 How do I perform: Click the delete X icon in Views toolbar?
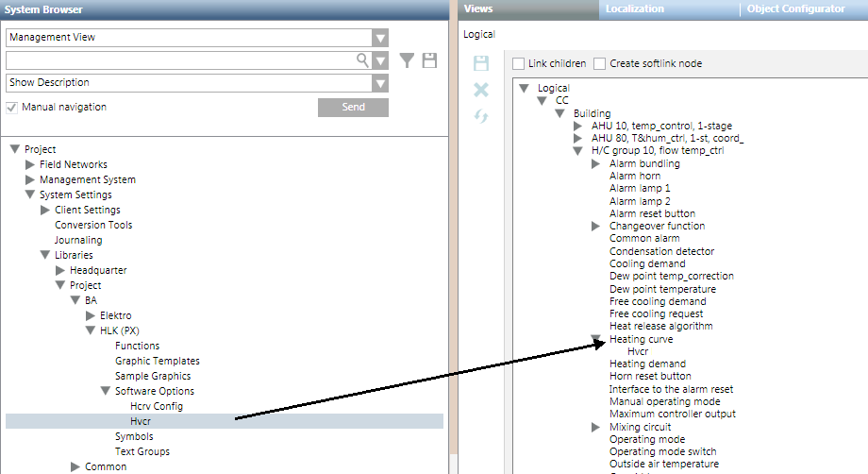481,90
